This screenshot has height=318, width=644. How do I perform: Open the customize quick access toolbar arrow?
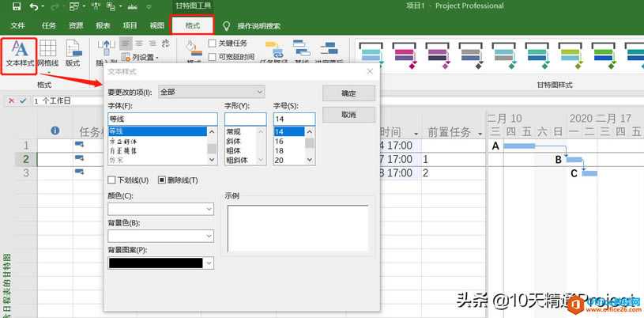tap(149, 6)
